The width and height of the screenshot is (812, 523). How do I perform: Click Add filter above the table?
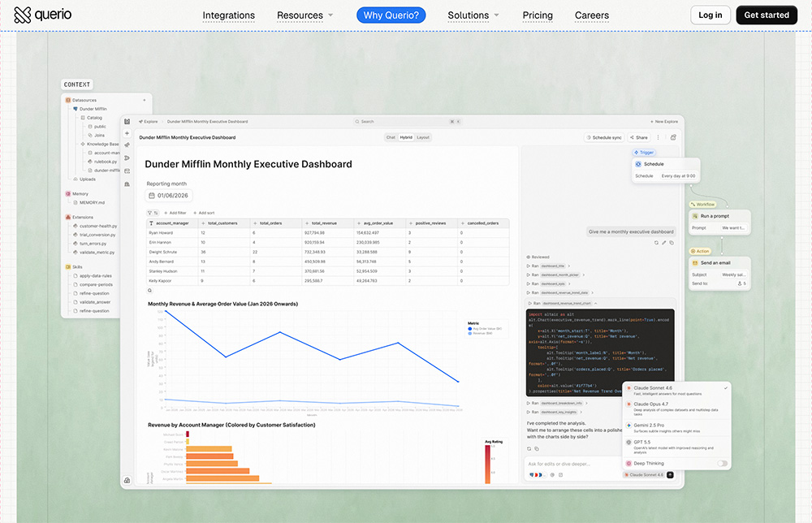tap(175, 213)
